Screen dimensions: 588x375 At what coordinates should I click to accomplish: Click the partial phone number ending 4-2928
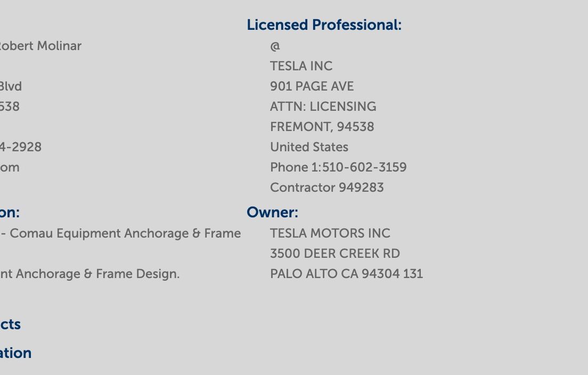click(x=21, y=147)
